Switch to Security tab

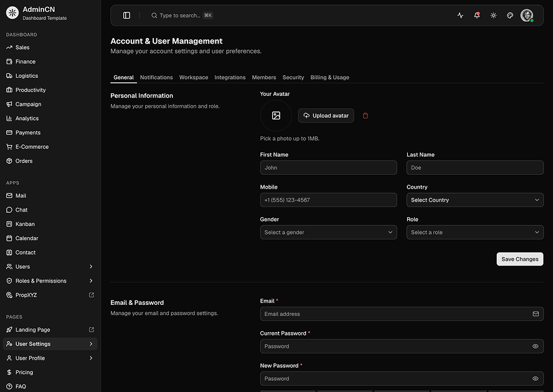click(293, 77)
